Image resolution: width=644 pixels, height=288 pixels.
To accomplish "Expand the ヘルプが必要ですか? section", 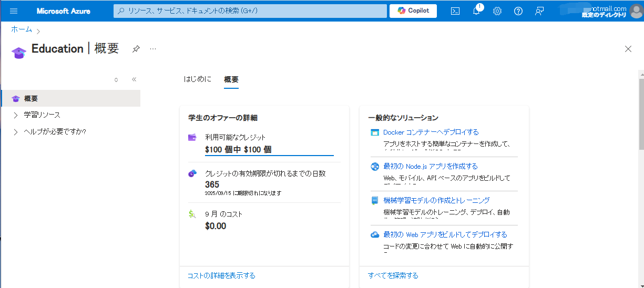I will [15, 131].
